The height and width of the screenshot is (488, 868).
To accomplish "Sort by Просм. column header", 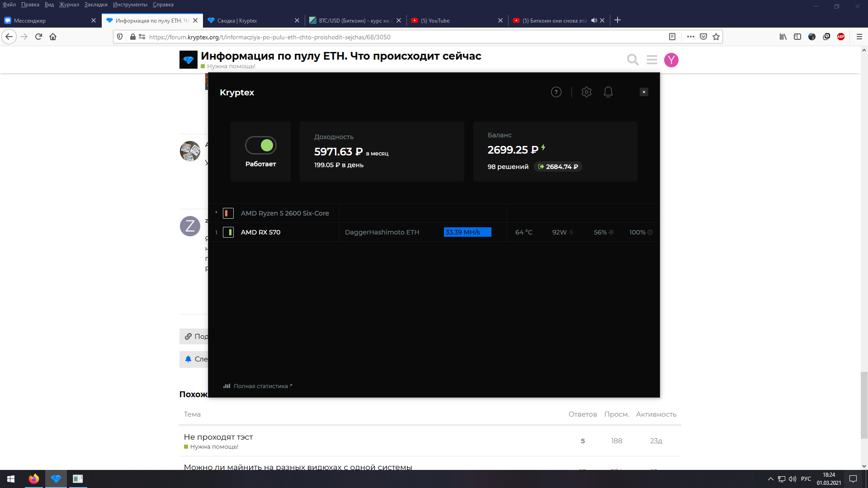I will click(617, 414).
